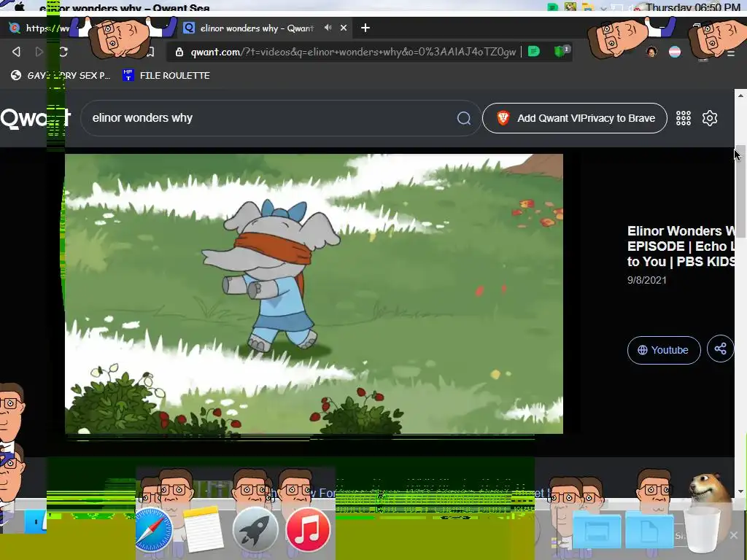
Task: Focus the qwant.com address bar
Action: pyautogui.click(x=352, y=52)
